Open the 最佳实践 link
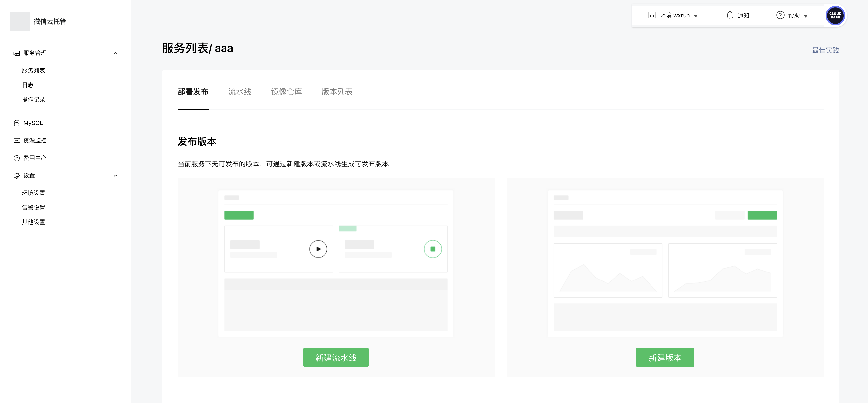Viewport: 868px width, 403px height. point(825,50)
